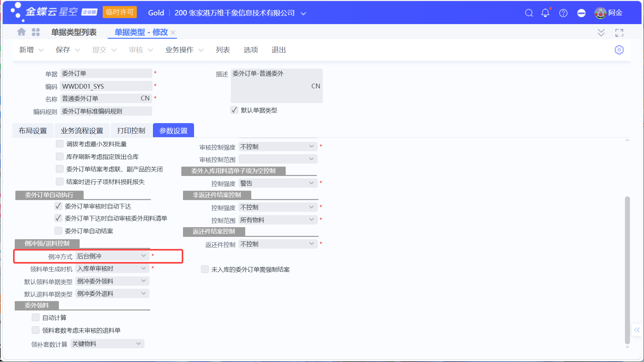Click the 临时许可 badge
The height and width of the screenshot is (362, 644).
coord(119,12)
